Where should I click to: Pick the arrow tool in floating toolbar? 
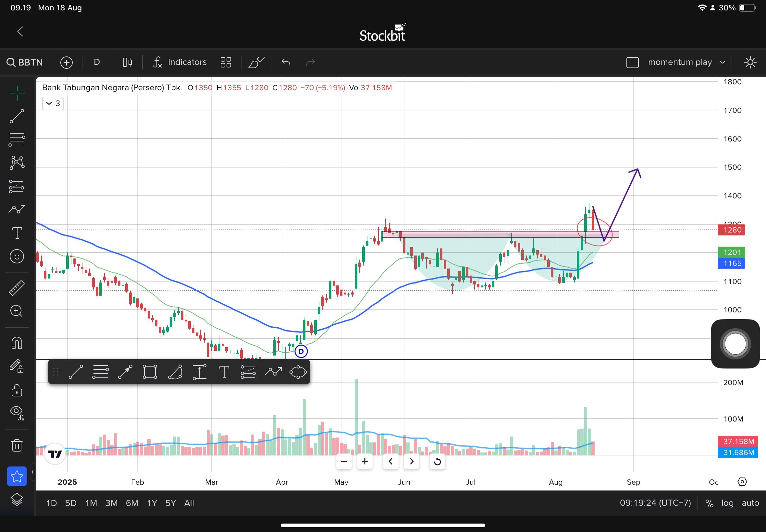pyautogui.click(x=125, y=372)
